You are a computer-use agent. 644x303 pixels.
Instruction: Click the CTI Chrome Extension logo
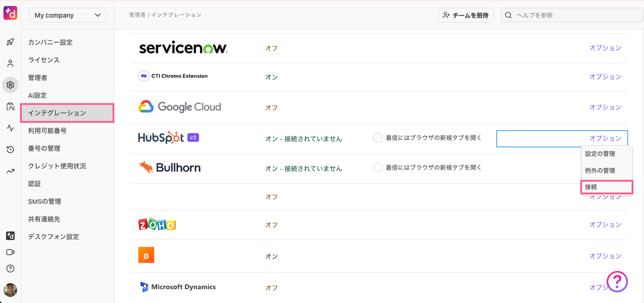coord(173,76)
